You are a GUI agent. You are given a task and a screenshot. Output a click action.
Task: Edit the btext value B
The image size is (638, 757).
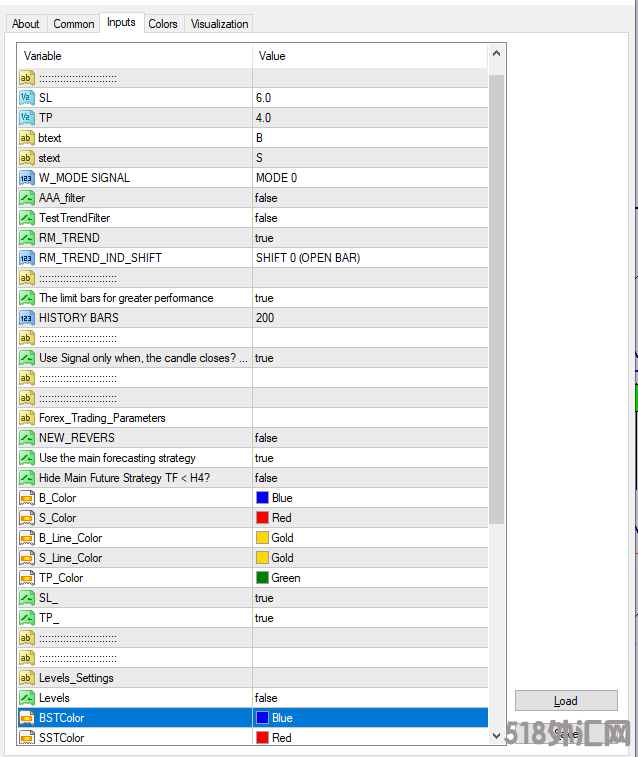point(370,138)
